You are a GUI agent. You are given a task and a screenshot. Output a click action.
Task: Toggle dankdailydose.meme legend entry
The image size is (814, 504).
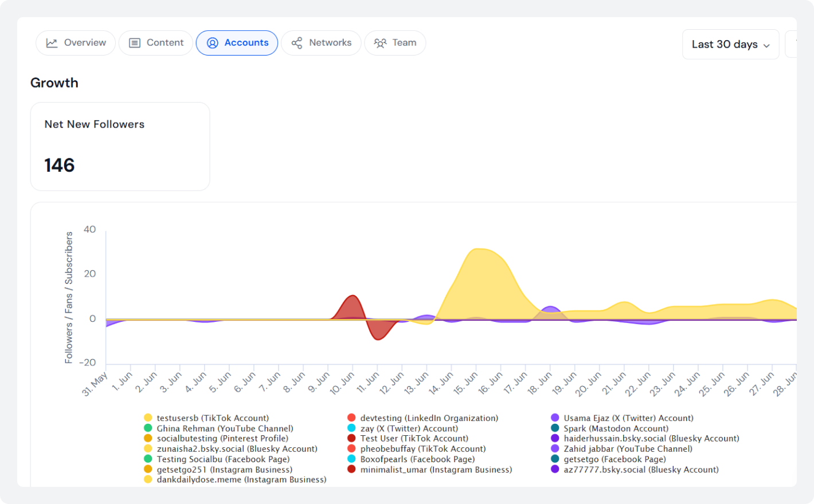click(235, 480)
